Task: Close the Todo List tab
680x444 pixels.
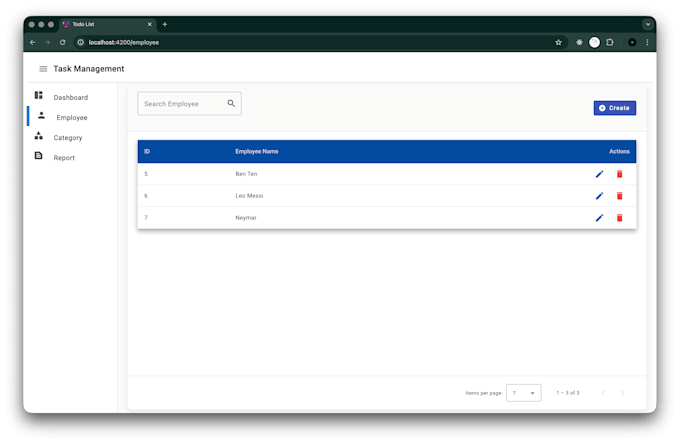Action: [x=150, y=24]
